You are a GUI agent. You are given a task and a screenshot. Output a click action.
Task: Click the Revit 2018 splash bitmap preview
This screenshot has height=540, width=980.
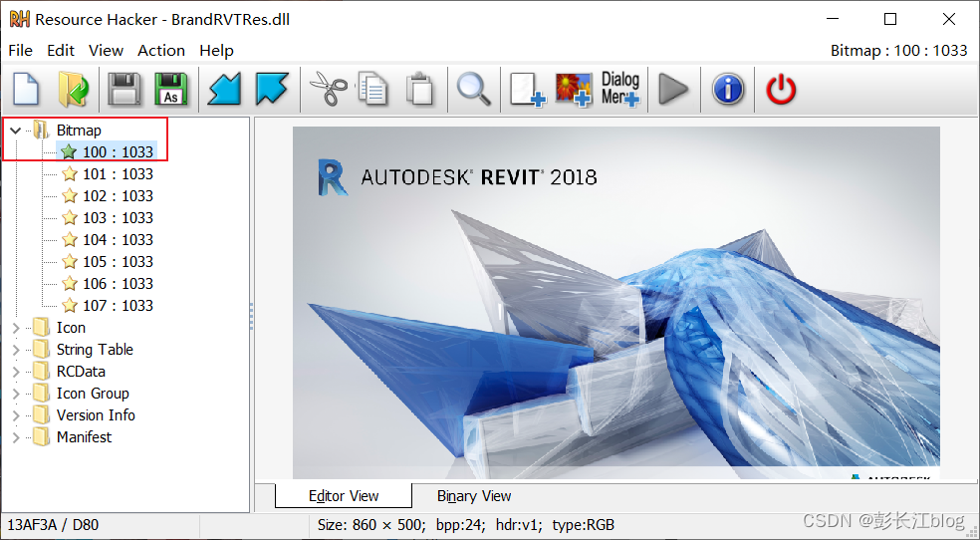click(x=616, y=303)
